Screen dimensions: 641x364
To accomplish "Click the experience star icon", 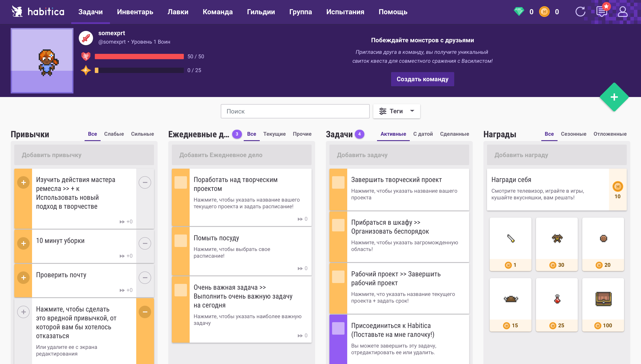I will (x=86, y=70).
